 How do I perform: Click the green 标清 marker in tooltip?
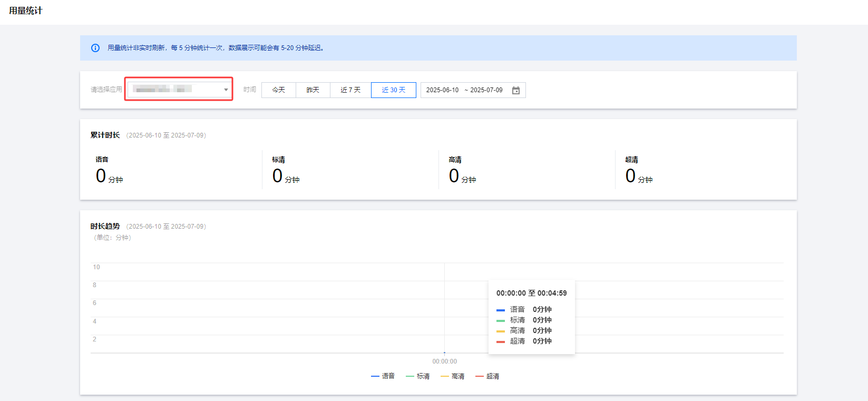[501, 320]
